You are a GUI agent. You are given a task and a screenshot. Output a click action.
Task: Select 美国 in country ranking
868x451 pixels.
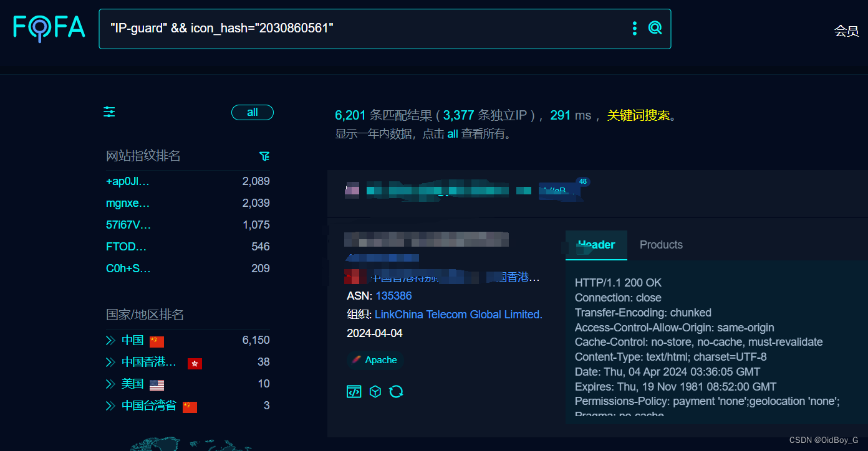pyautogui.click(x=133, y=384)
